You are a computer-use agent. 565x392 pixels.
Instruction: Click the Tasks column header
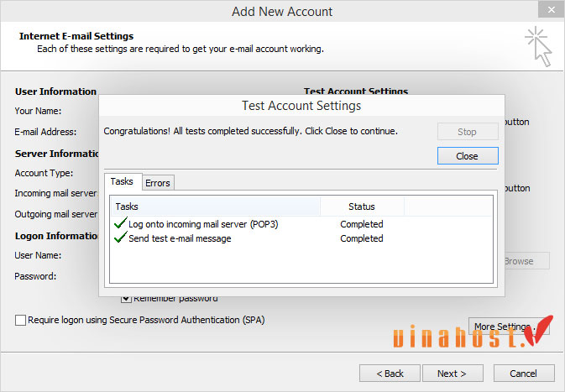coord(216,206)
